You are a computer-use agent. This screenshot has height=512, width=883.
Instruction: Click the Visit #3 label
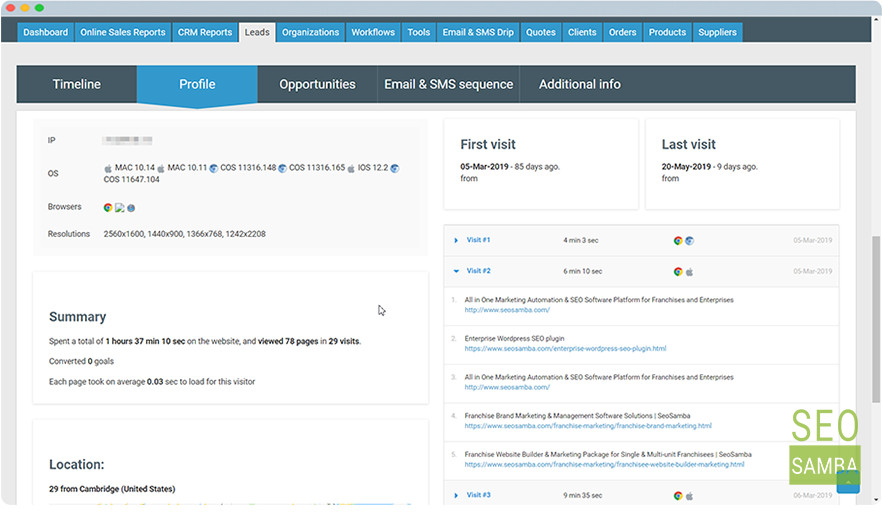pos(478,495)
